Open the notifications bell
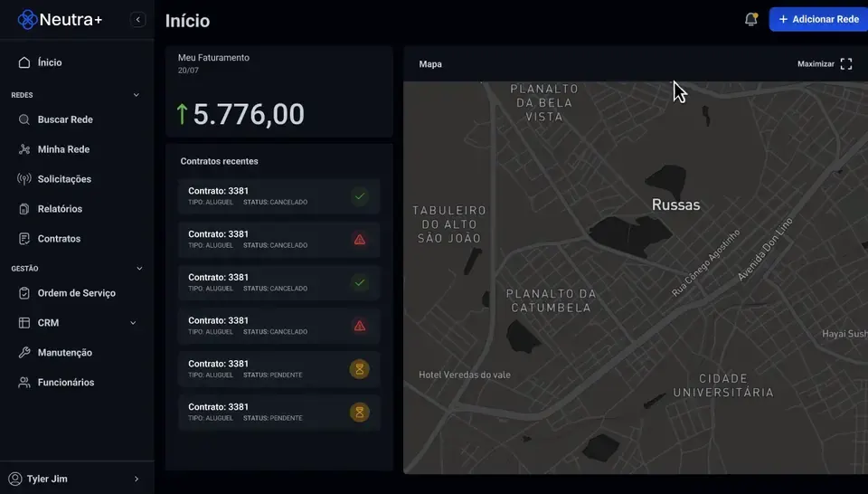Viewport: 868px width, 494px height. point(750,19)
